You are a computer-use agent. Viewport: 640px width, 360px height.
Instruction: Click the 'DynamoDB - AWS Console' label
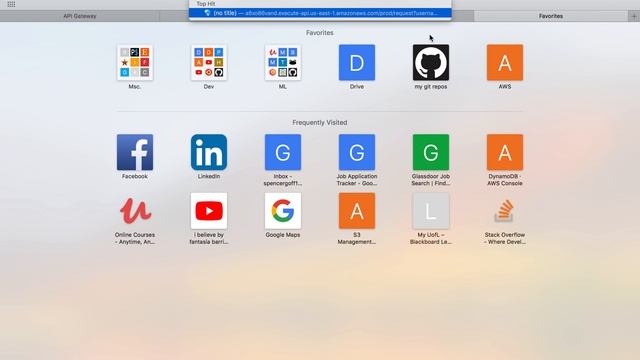click(505, 180)
